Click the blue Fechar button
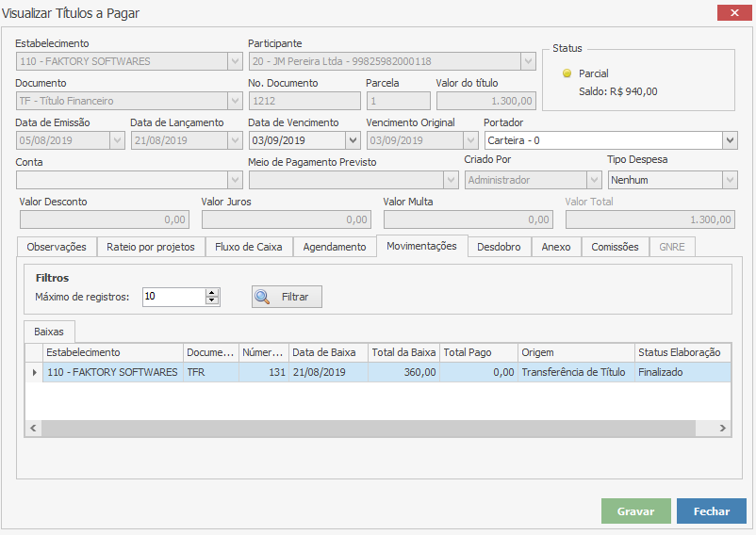The width and height of the screenshot is (756, 535). pos(711,511)
